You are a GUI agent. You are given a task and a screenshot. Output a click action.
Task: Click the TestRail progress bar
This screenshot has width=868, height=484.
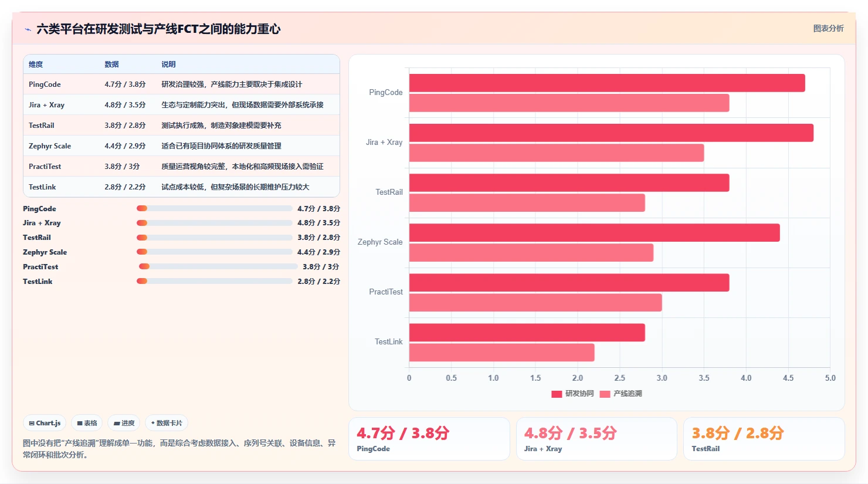(215, 238)
